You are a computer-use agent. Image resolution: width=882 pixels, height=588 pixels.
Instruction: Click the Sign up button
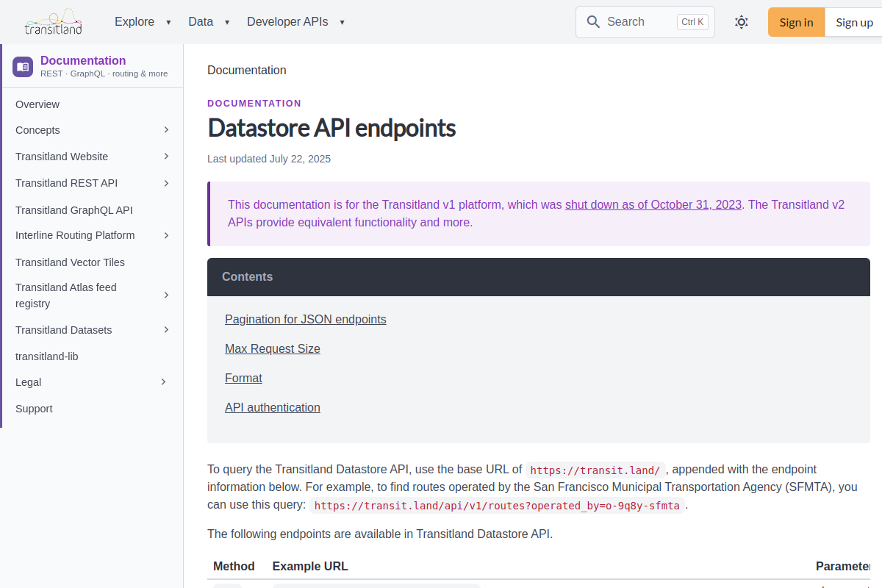854,22
